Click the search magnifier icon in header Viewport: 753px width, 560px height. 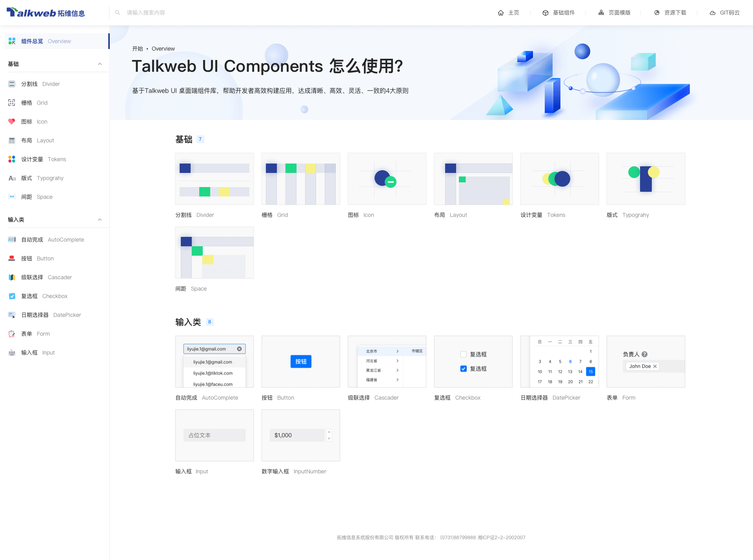pyautogui.click(x=117, y=13)
